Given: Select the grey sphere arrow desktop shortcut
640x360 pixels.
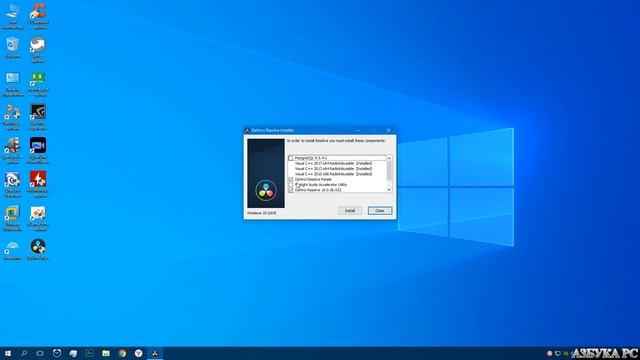Looking at the screenshot, I should coord(38,50).
